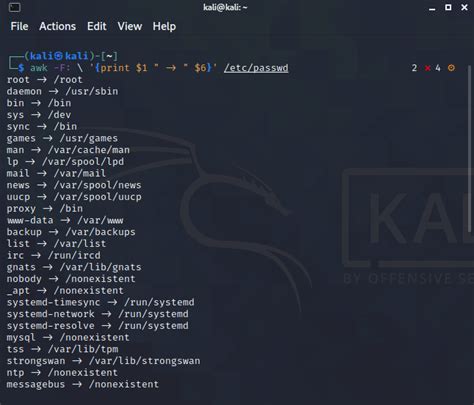Screen dimensions: 474x405
Task: Click the red X error status indicator
Action: [x=427, y=68]
